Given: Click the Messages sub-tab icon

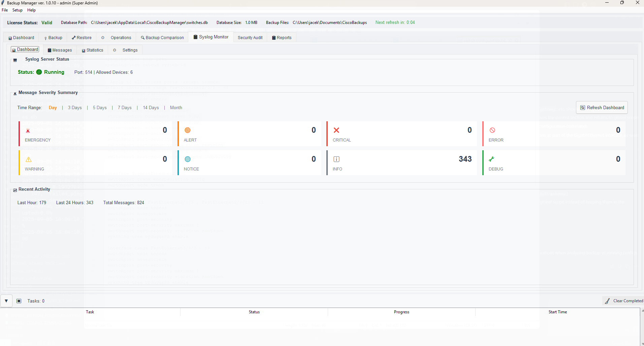Looking at the screenshot, I should pos(50,50).
